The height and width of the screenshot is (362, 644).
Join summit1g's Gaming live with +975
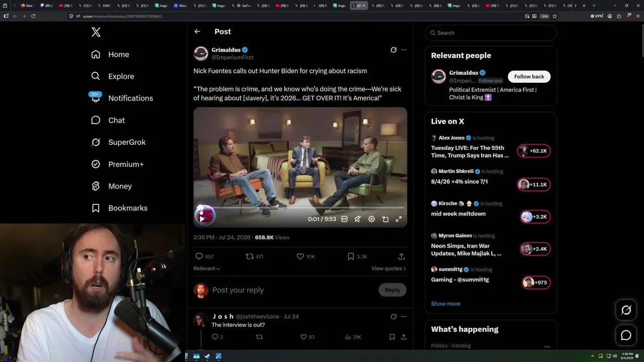point(536,283)
